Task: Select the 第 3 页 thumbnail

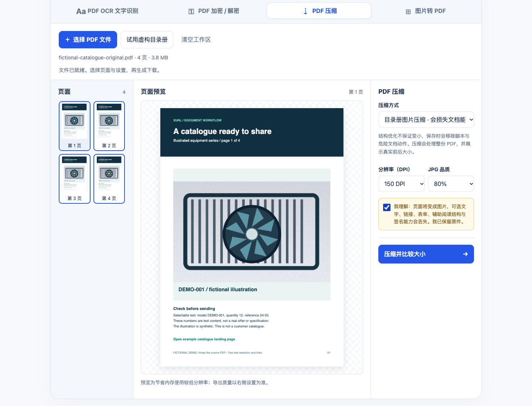Action: pyautogui.click(x=75, y=179)
